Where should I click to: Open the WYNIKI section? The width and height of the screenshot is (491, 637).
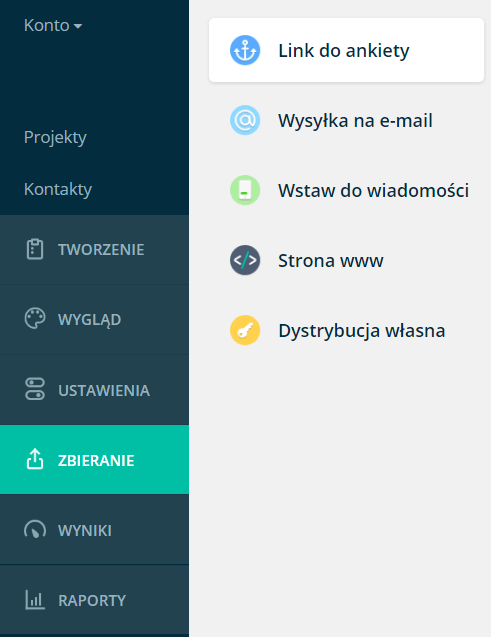(x=94, y=530)
